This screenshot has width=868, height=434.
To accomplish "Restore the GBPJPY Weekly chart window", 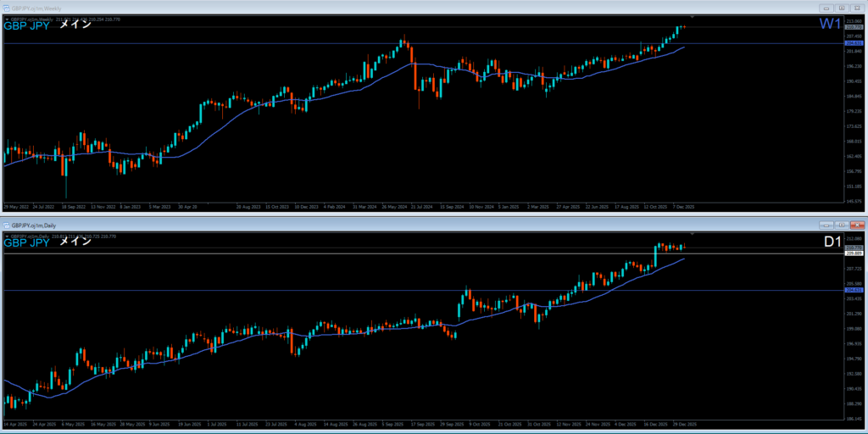I will pos(843,8).
